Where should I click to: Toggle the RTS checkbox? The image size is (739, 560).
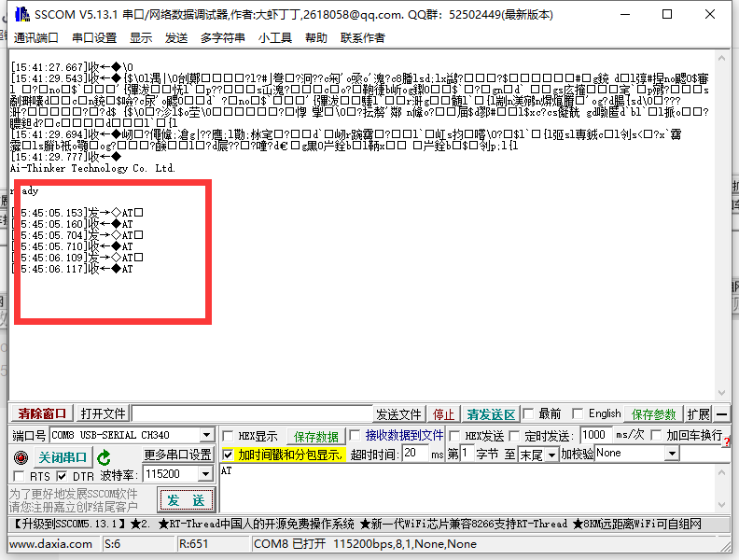[19, 476]
